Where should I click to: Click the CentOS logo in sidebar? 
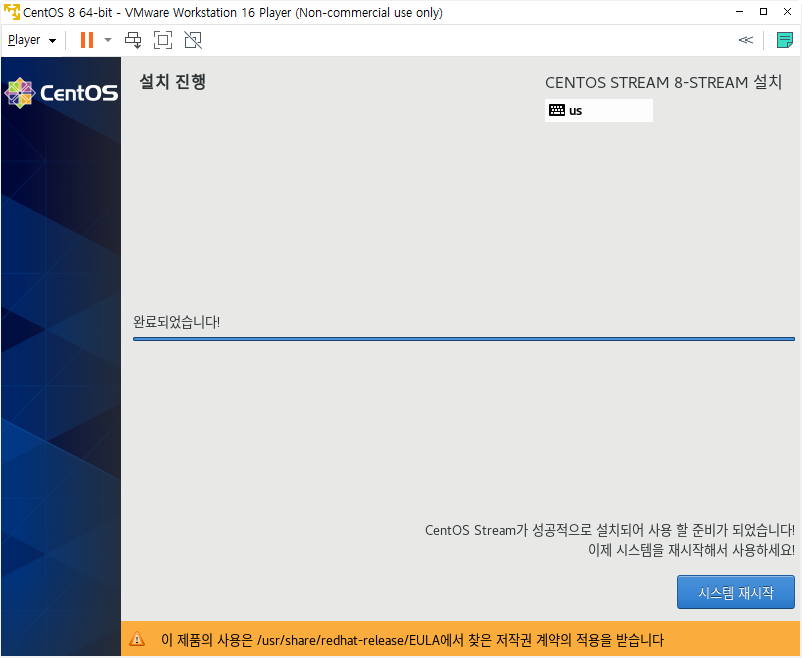(61, 93)
